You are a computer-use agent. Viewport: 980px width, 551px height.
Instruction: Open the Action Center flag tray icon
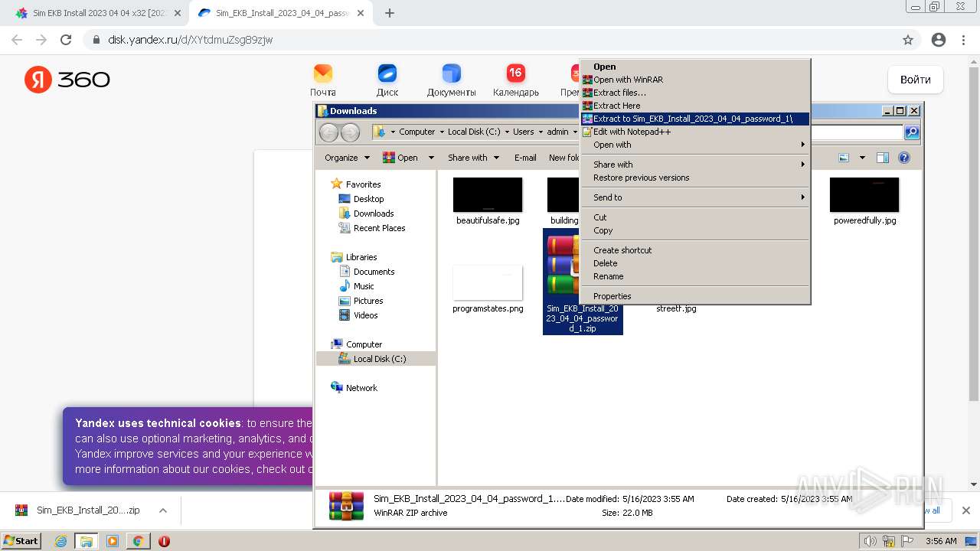(906, 541)
